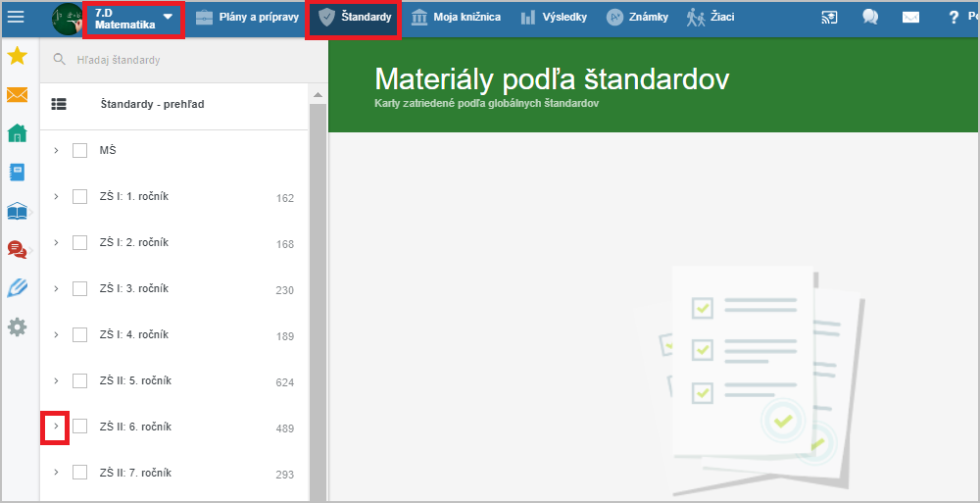This screenshot has height=503, width=980.
Task: Tick the ZŠ I: 1. ročník checkbox
Action: [80, 196]
